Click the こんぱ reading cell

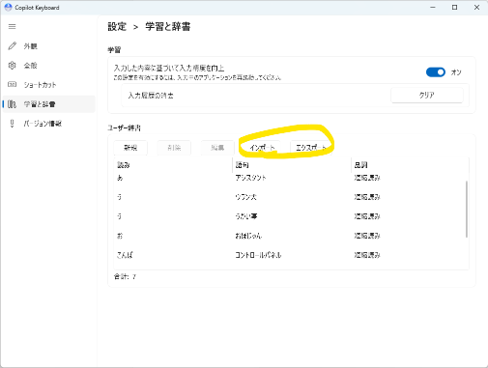[125, 255]
